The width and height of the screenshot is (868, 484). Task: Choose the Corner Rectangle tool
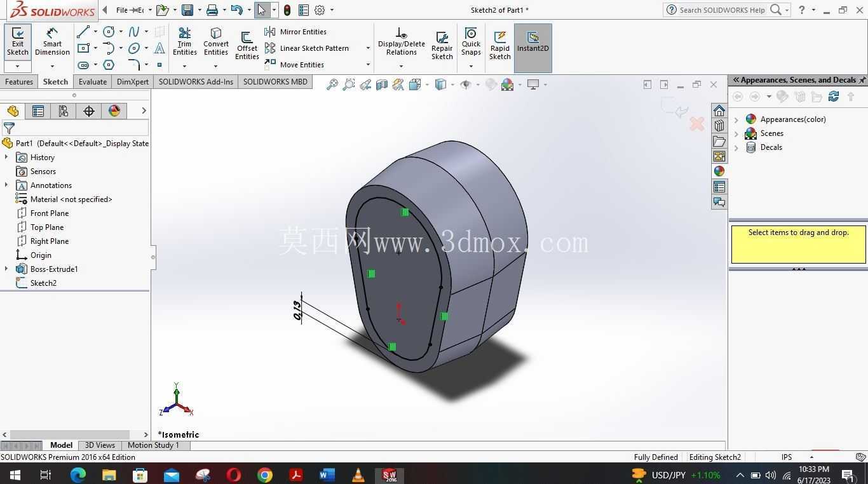tap(83, 48)
